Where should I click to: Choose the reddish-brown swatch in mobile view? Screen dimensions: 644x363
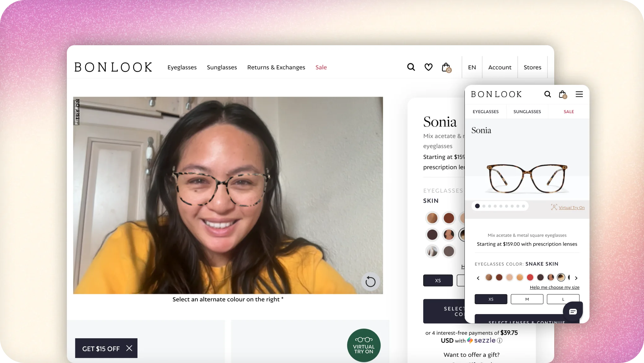[499, 278]
